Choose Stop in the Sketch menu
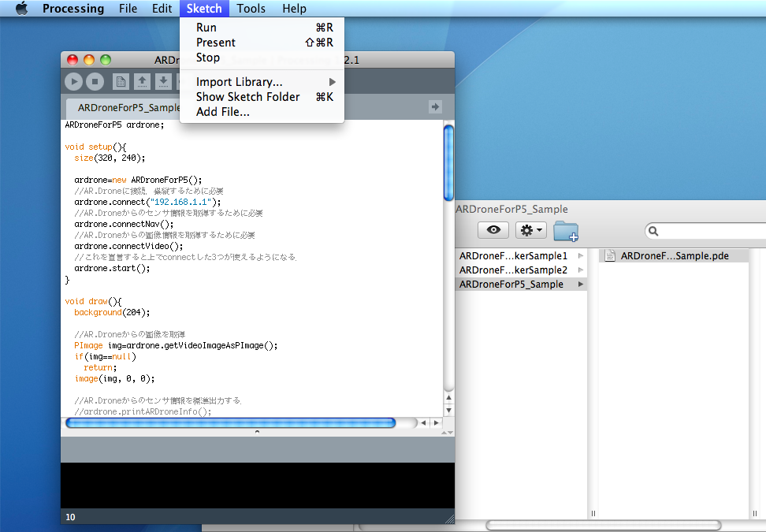Viewport: 766px width, 532px height. click(262, 58)
